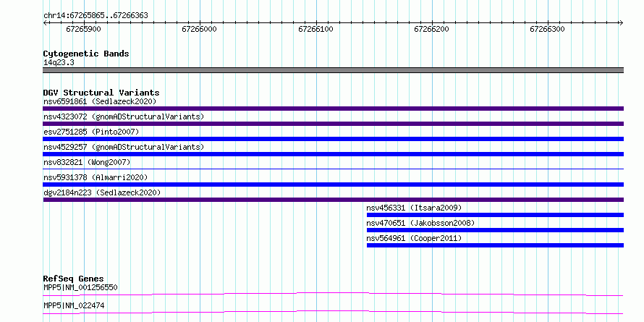Click the chr14:67265865..67266363 coordinate label
This screenshot has width=644, height=322.
tap(96, 16)
